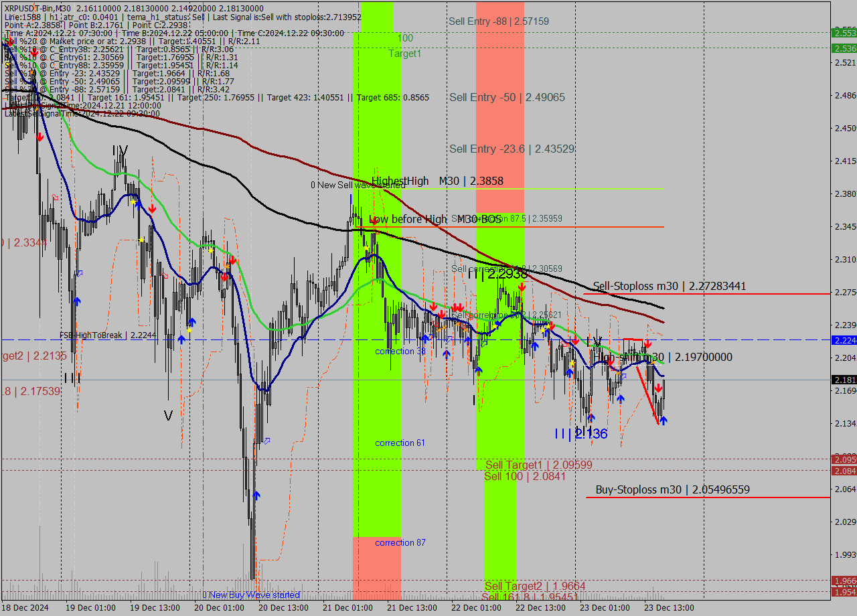Image resolution: width=857 pixels, height=616 pixels.
Task: Click the '0 New Buy Wave started' text
Action: click(x=251, y=595)
